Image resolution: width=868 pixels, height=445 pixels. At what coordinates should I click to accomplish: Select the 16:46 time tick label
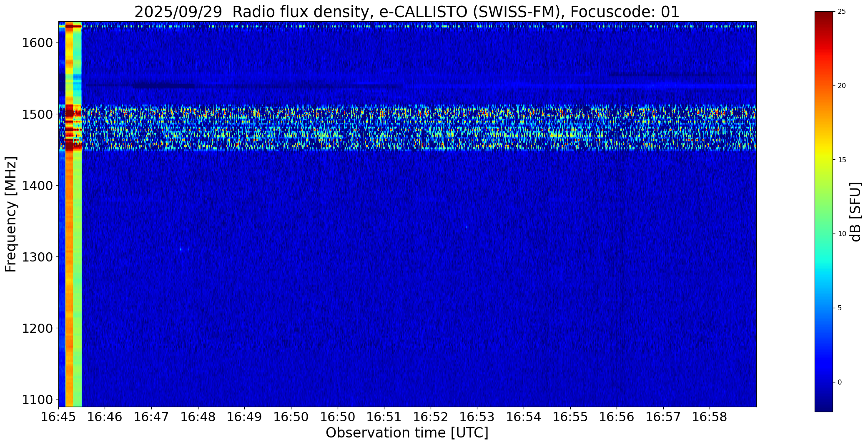tap(105, 417)
